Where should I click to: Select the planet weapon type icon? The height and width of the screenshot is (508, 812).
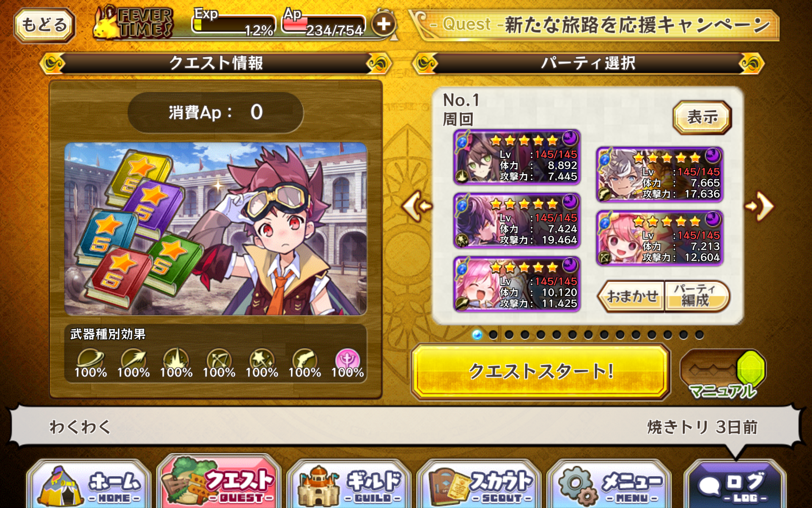tap(90, 359)
